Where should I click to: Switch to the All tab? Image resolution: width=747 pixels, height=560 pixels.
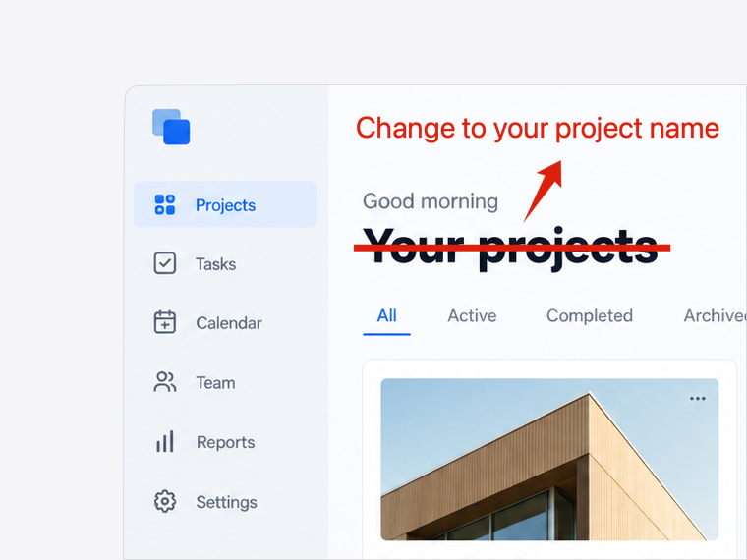point(387,315)
